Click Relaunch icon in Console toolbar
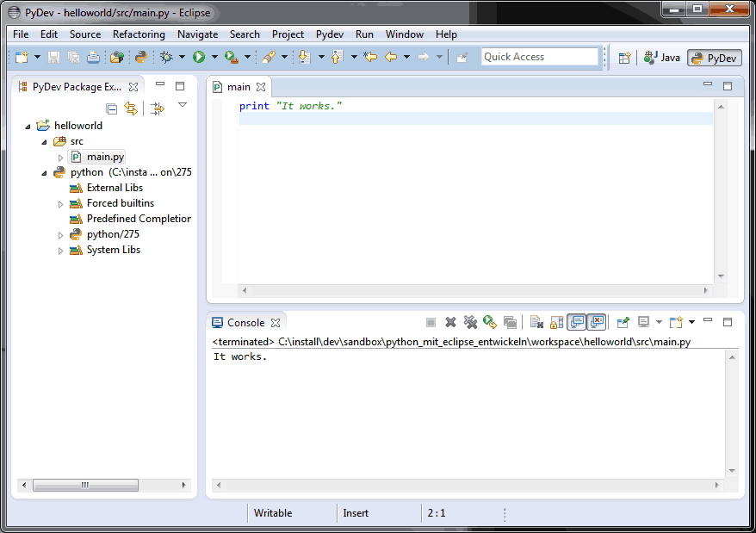This screenshot has width=756, height=533. pos(489,322)
